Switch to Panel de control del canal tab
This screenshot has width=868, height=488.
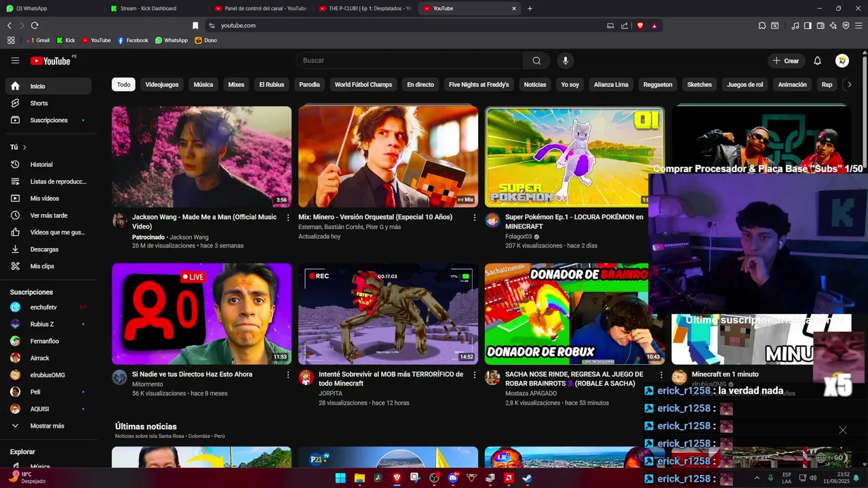pyautogui.click(x=261, y=8)
